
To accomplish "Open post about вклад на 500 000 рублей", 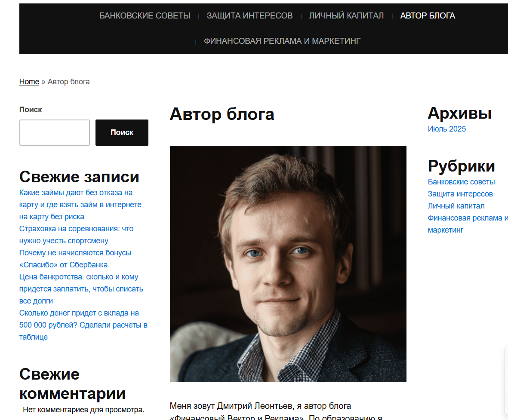I will coord(83,325).
